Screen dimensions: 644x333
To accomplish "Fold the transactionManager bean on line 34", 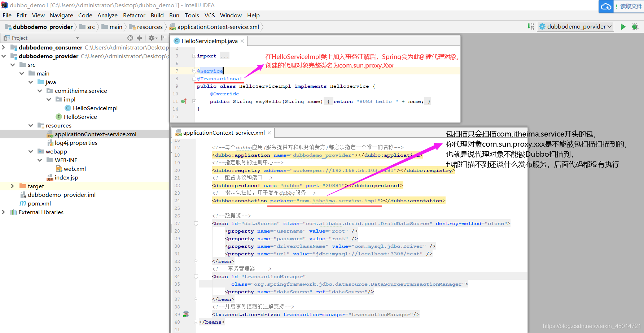I will pos(196,277).
